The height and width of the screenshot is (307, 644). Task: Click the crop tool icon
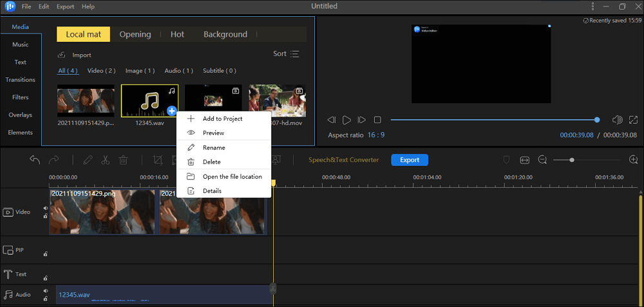[158, 160]
